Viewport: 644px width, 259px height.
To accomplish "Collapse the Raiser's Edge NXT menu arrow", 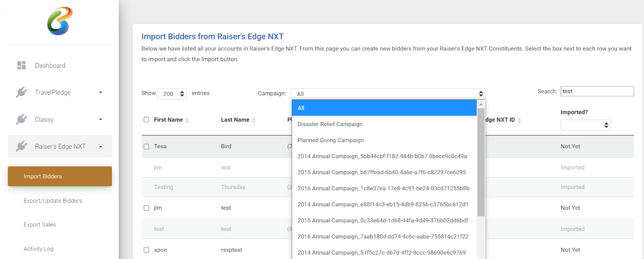I will tap(101, 147).
